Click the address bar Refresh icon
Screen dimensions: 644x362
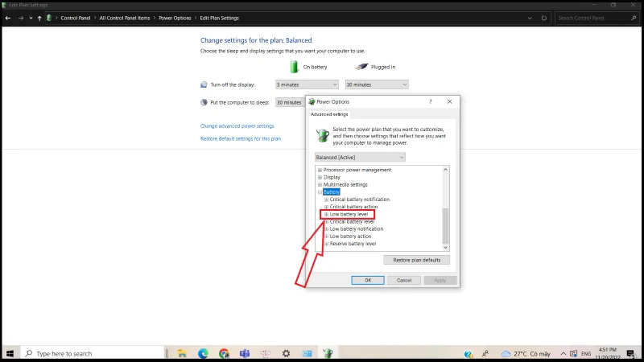544,18
